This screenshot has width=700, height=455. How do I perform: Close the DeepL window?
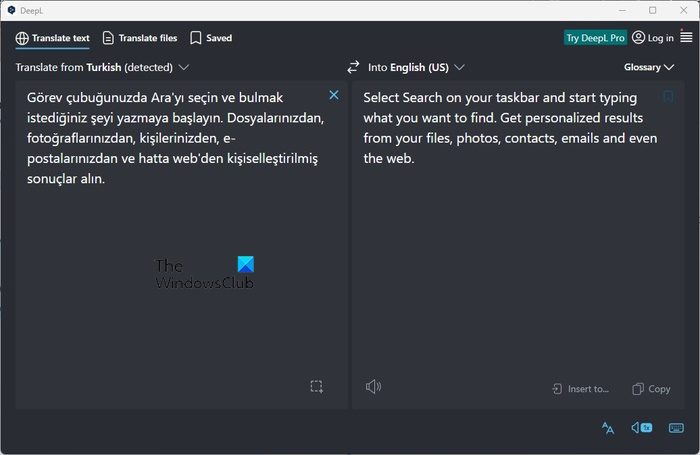tap(683, 10)
